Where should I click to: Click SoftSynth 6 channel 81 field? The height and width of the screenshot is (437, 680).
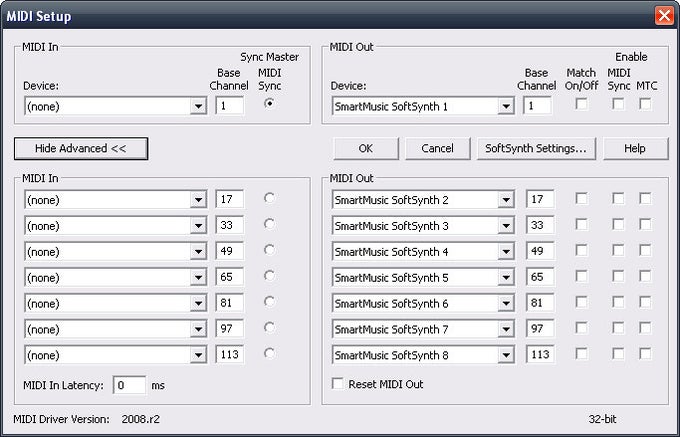point(540,303)
